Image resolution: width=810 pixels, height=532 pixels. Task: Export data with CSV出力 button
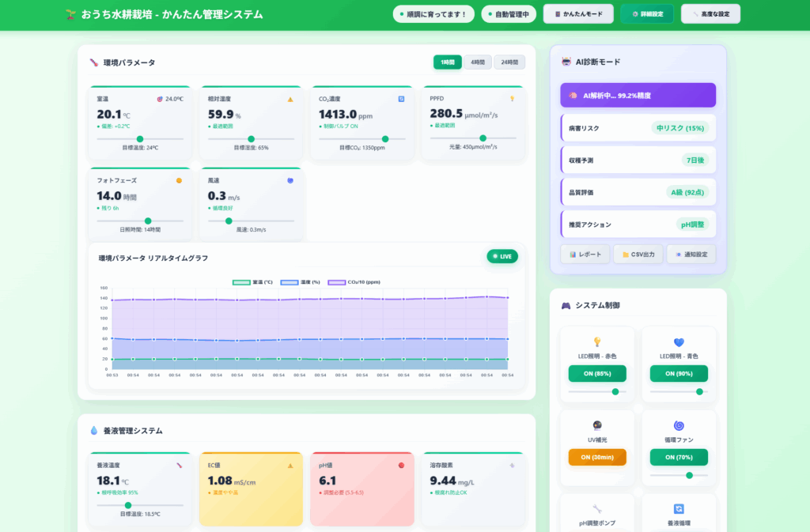point(638,255)
